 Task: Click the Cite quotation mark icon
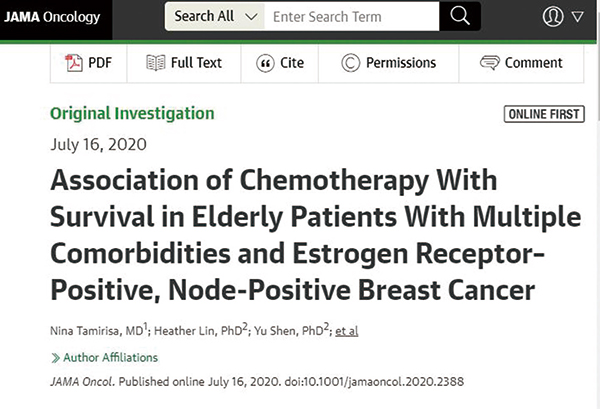click(x=265, y=63)
